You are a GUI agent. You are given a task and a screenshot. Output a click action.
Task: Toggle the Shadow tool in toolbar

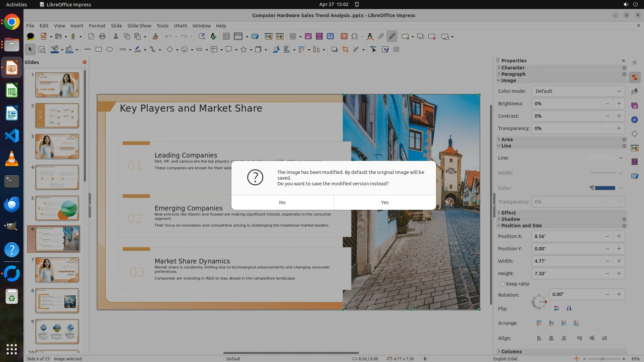[334, 50]
